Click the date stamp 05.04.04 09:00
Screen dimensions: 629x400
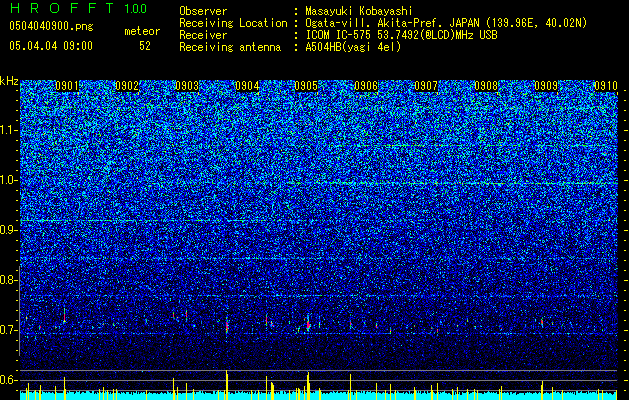[x=51, y=46]
